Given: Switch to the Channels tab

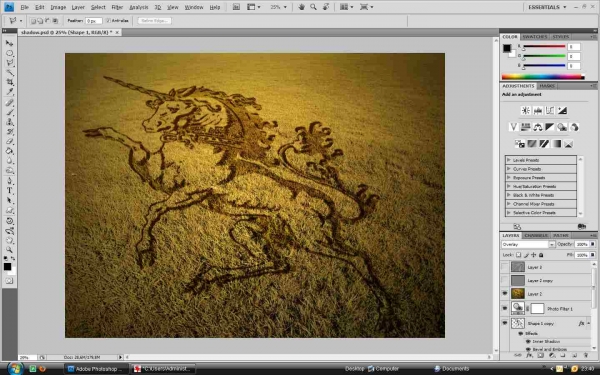Looking at the screenshot, I should pyautogui.click(x=536, y=235).
